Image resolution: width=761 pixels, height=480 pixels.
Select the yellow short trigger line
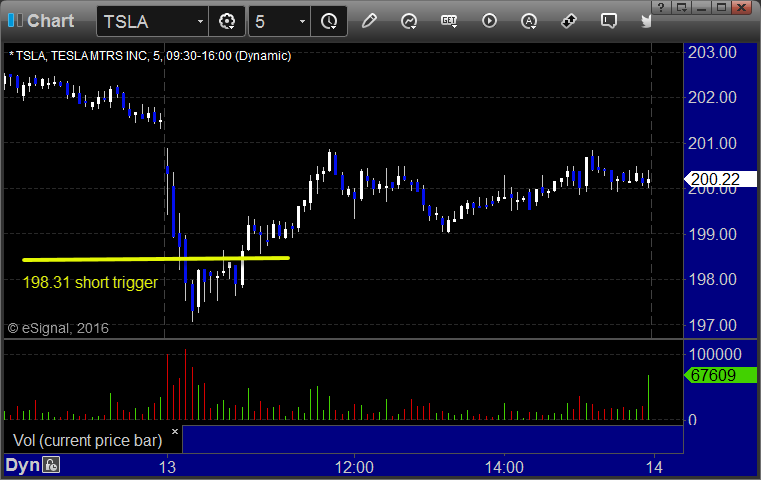tap(156, 259)
